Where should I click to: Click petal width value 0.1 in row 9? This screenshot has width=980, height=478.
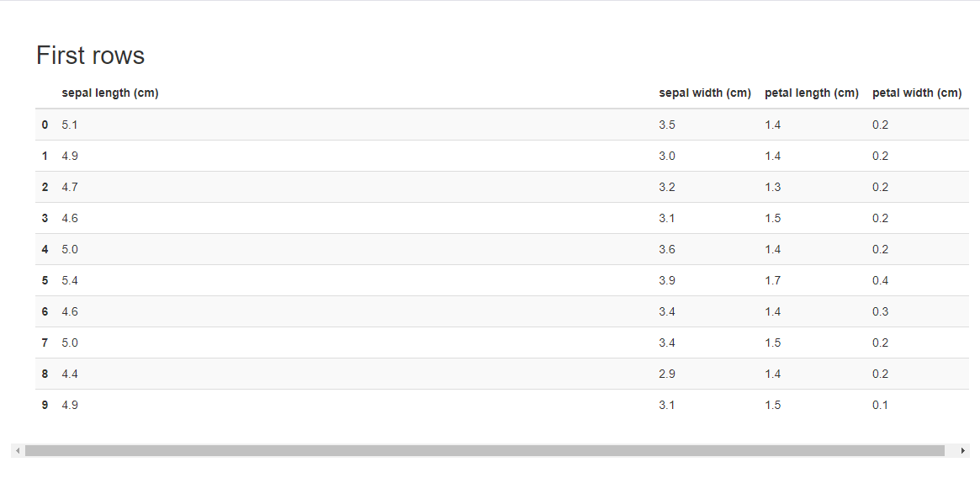(880, 405)
